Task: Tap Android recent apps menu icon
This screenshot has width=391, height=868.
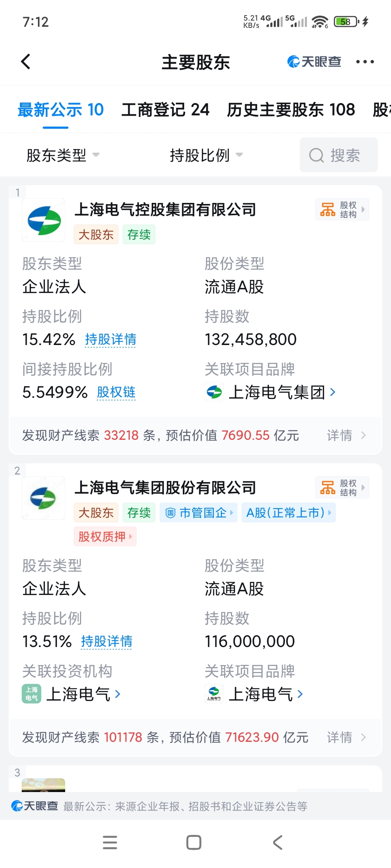Action: [x=110, y=842]
